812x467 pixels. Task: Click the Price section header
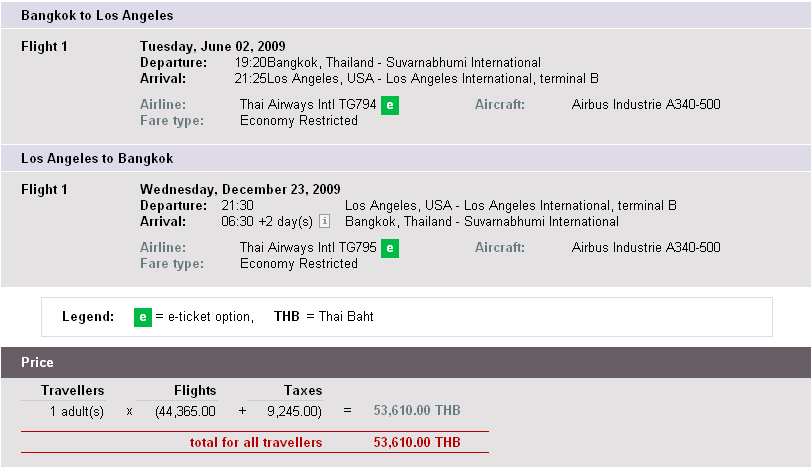point(406,362)
